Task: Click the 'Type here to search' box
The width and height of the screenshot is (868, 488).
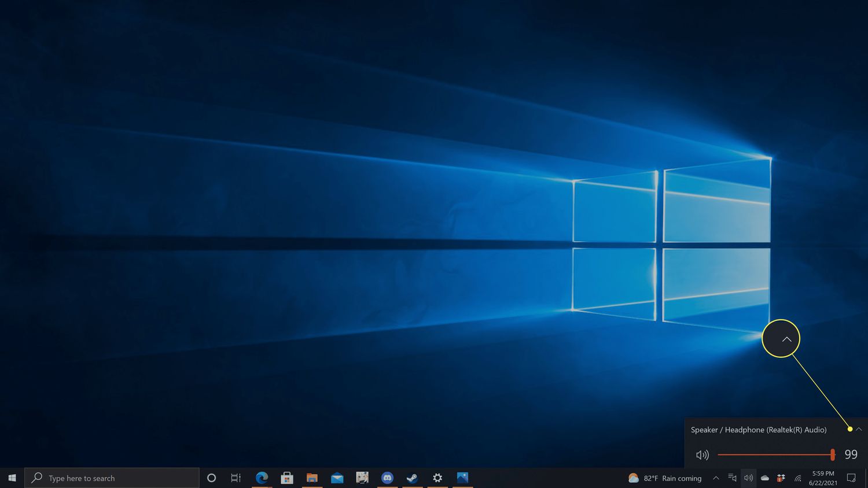Action: 113,478
